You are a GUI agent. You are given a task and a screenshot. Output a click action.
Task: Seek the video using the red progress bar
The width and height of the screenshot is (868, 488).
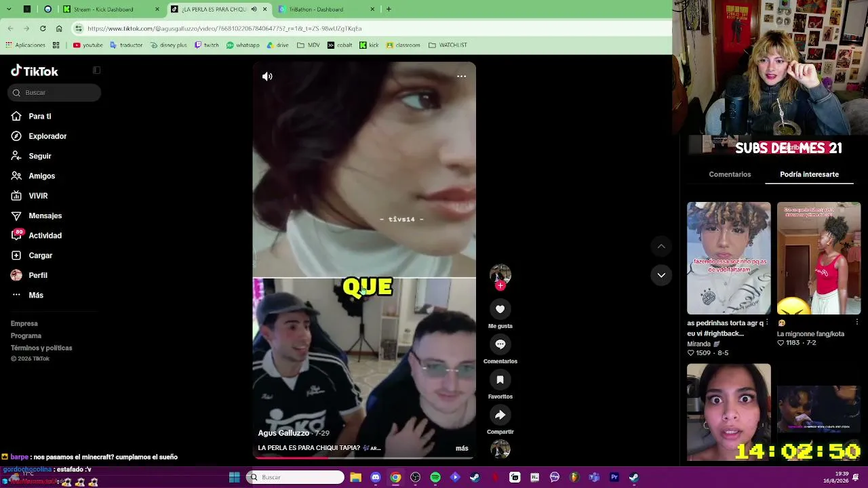coord(364,458)
